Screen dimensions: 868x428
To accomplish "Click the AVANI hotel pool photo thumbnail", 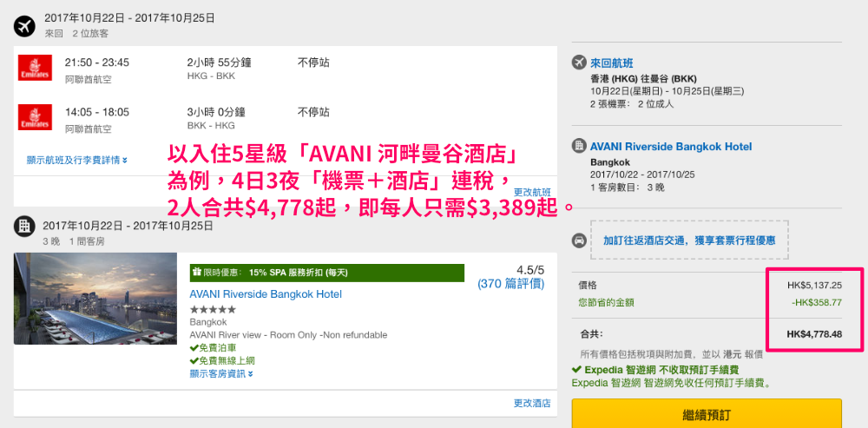I will (x=95, y=299).
